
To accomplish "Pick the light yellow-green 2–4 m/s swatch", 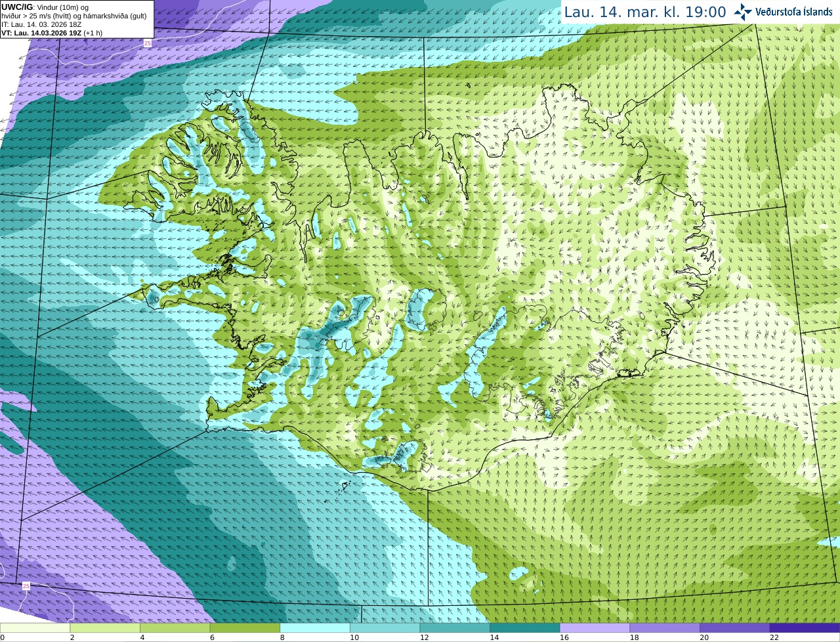I will click(105, 628).
